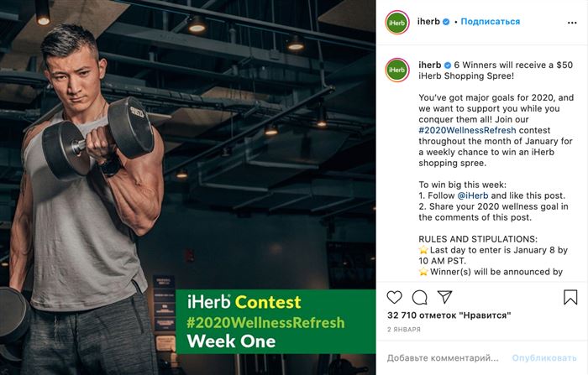
Task: Open the iHerb avatar in the post header
Action: point(396,23)
